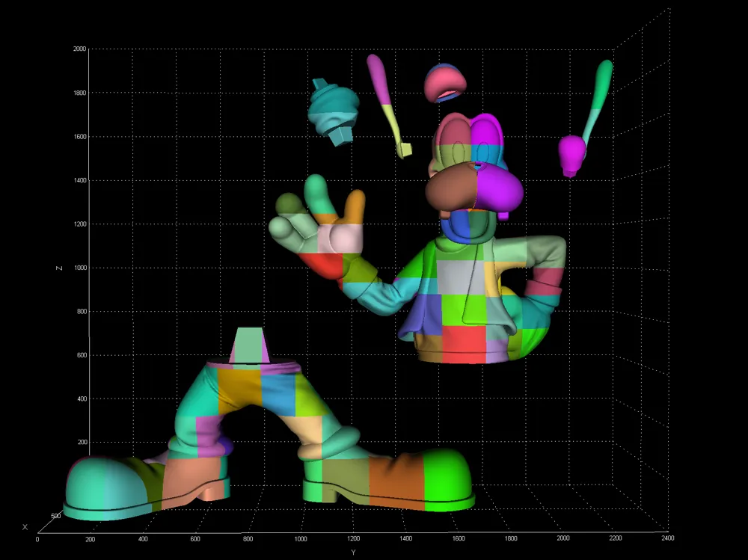The width and height of the screenshot is (748, 560).
Task: Click the X axis label at bottom left
Action: pyautogui.click(x=24, y=526)
